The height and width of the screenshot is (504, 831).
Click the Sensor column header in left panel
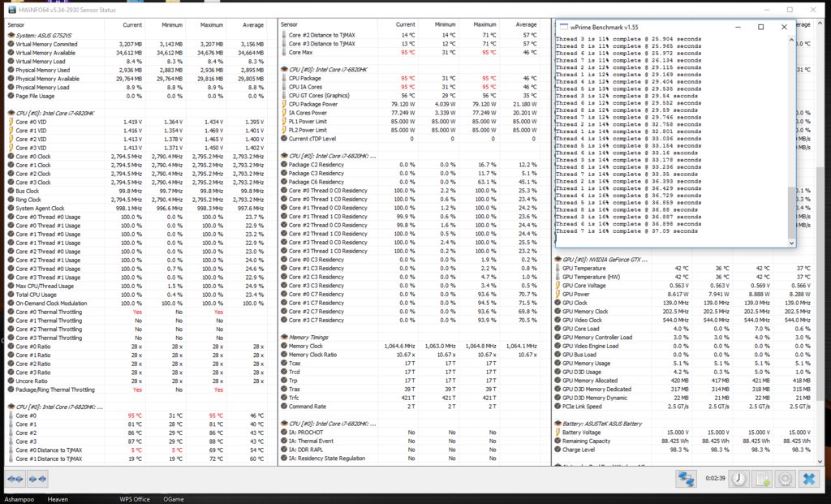click(16, 25)
